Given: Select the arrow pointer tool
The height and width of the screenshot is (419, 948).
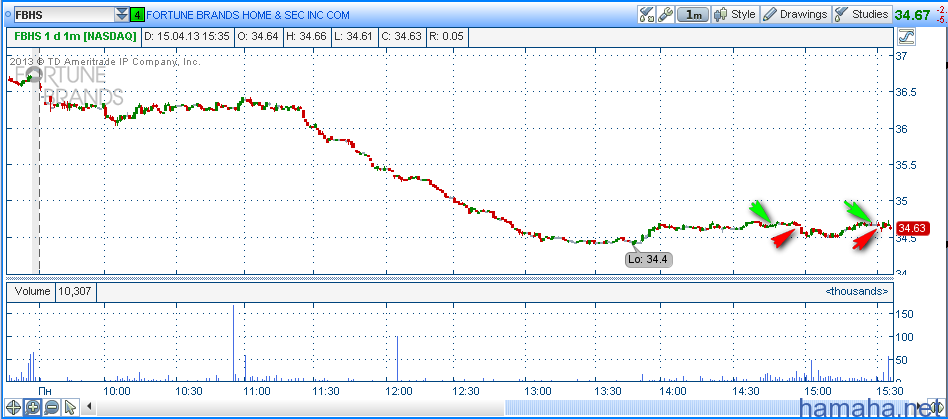Looking at the screenshot, I should (x=70, y=408).
